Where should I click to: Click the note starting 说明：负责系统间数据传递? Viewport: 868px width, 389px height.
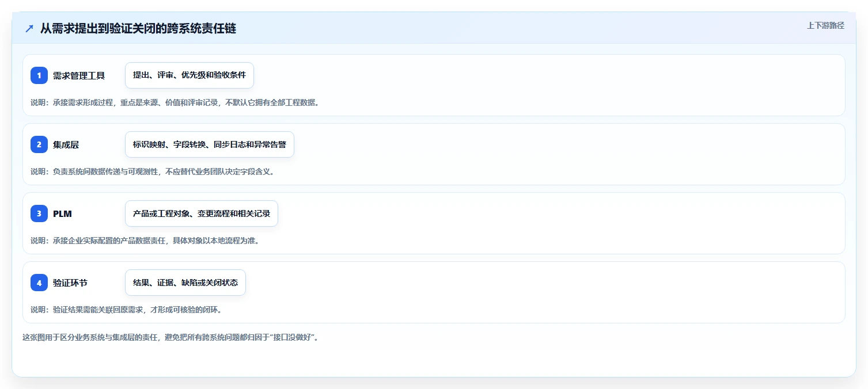152,171
